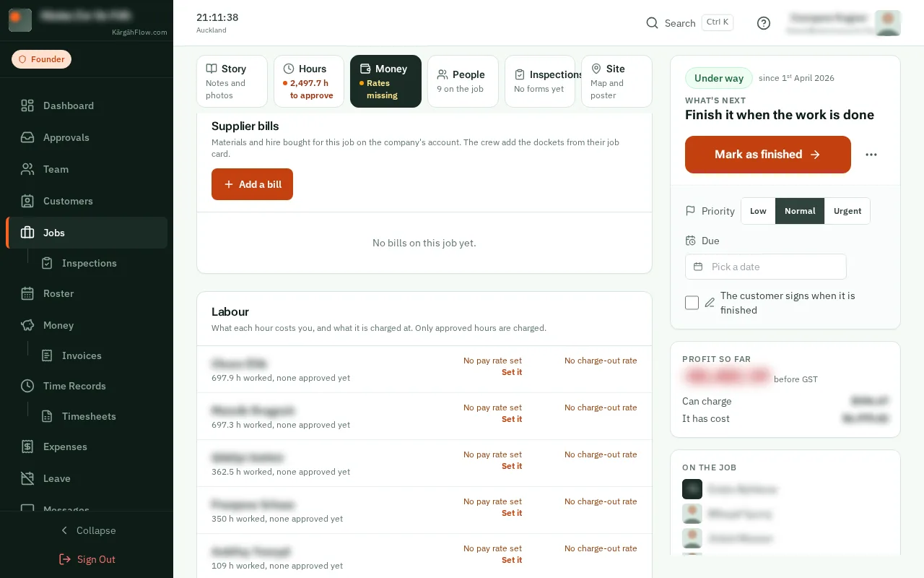Select the Money tab with rates missing

[x=385, y=82]
